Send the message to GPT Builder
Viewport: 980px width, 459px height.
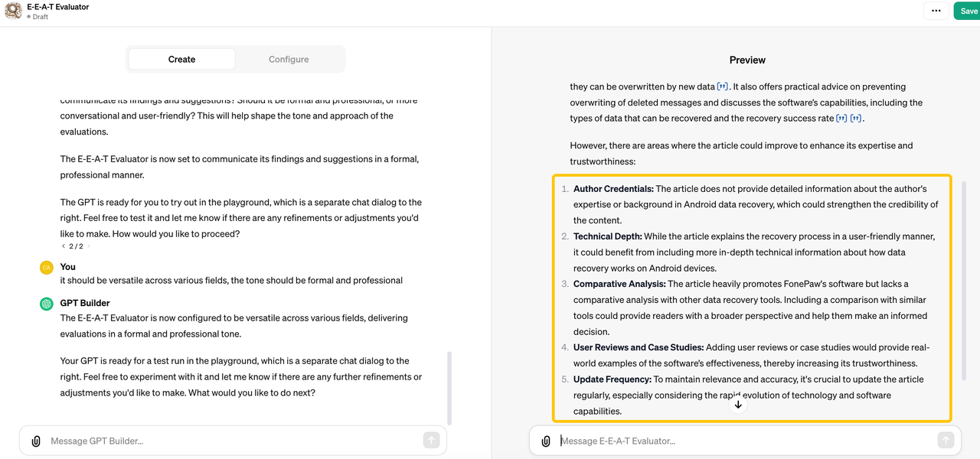(431, 440)
